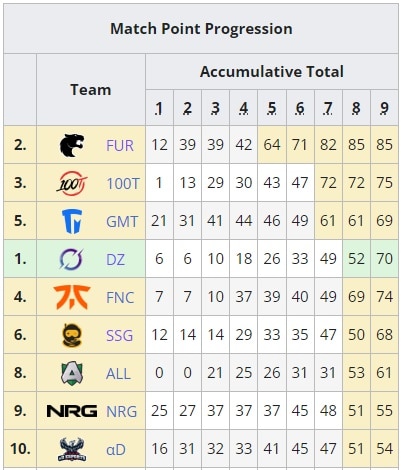Click the aD phoenix team logo
The width and height of the screenshot is (401, 470).
[x=72, y=449]
